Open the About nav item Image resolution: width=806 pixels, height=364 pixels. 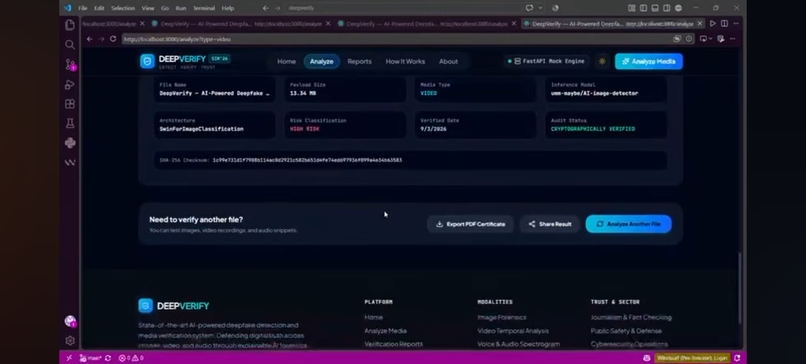coord(448,61)
